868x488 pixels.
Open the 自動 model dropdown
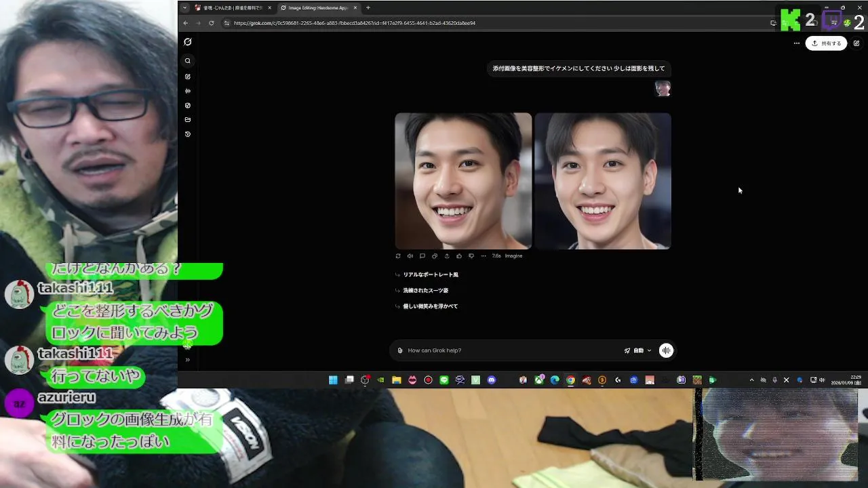click(637, 350)
